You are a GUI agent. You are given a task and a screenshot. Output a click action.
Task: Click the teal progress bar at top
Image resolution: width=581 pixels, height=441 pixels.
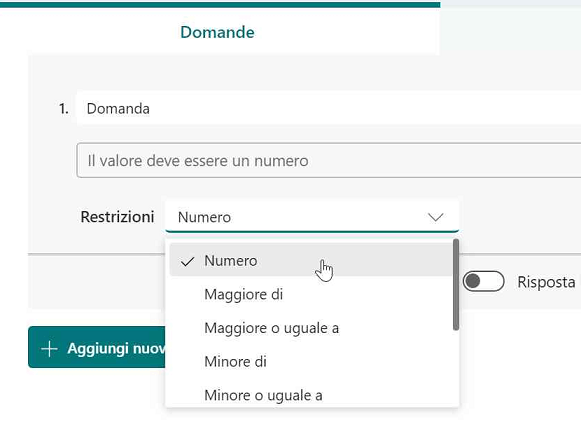[220, 4]
